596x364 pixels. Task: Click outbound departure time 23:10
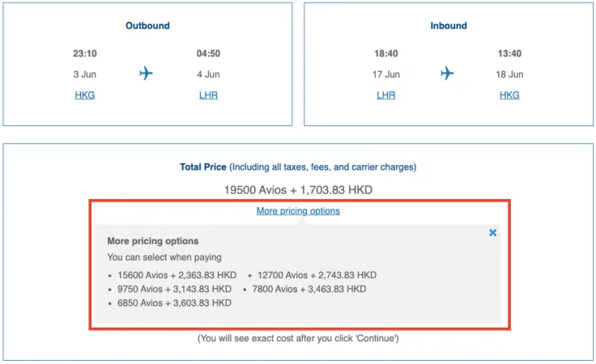click(x=85, y=53)
